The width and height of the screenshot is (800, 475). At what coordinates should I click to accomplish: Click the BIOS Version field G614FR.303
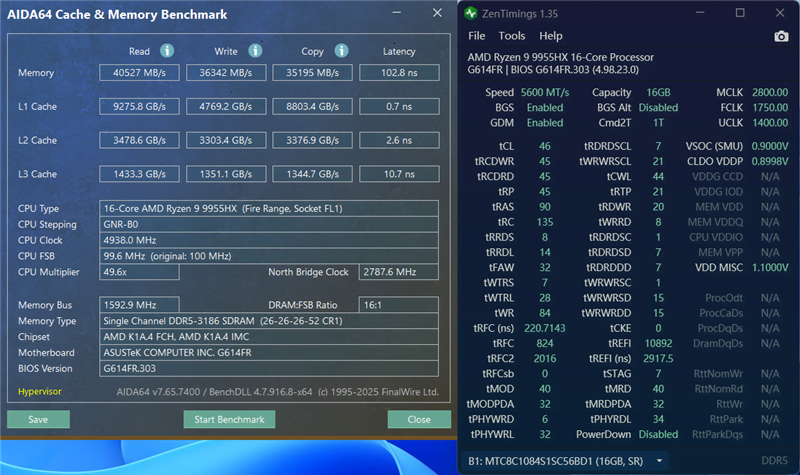click(x=269, y=368)
